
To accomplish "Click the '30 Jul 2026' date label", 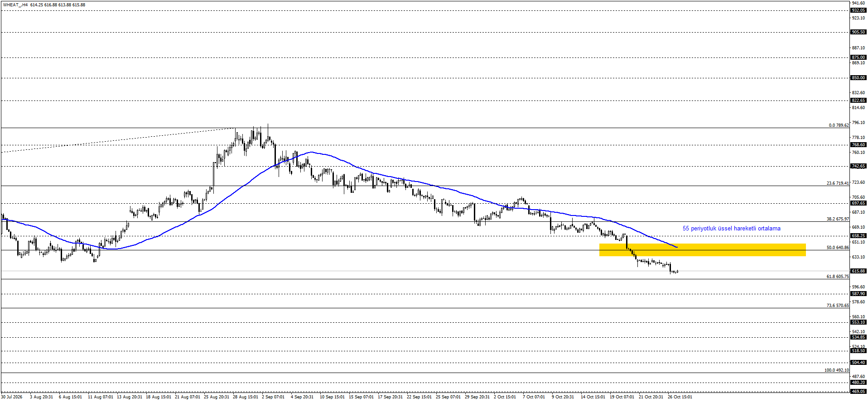I will point(11,397).
